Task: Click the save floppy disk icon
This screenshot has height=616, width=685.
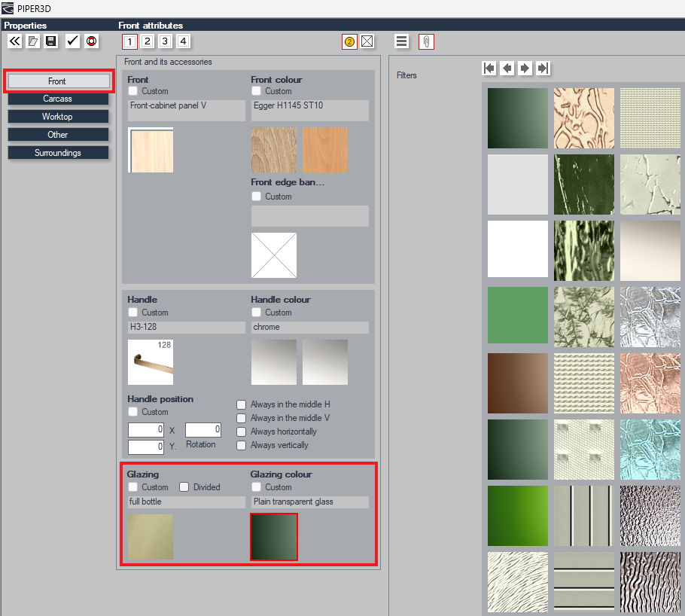Action: (51, 41)
